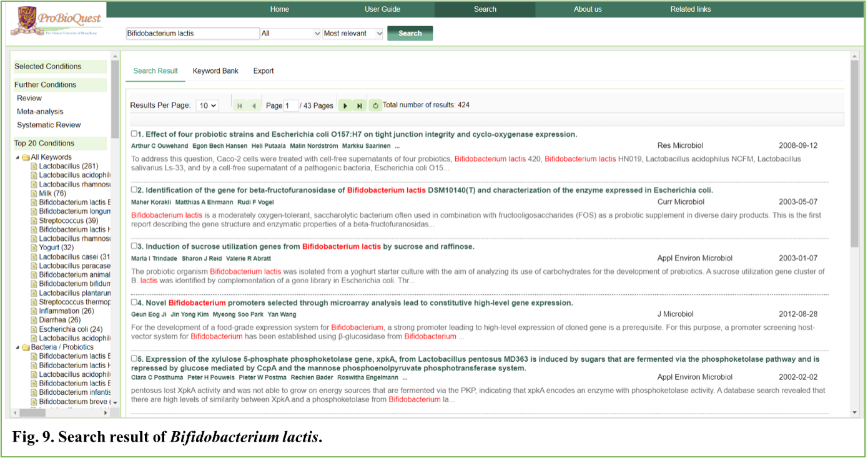
Task: Open the Most relevant sort dropdown
Action: point(353,34)
